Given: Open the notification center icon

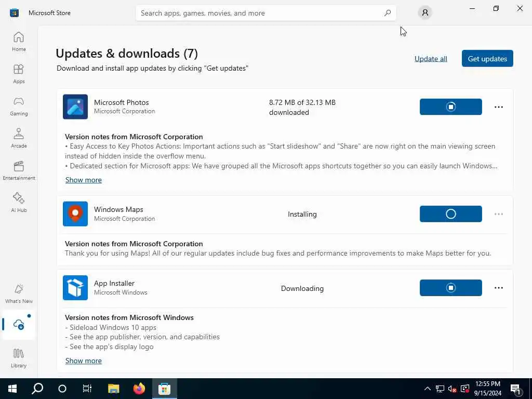Looking at the screenshot, I should point(516,389).
